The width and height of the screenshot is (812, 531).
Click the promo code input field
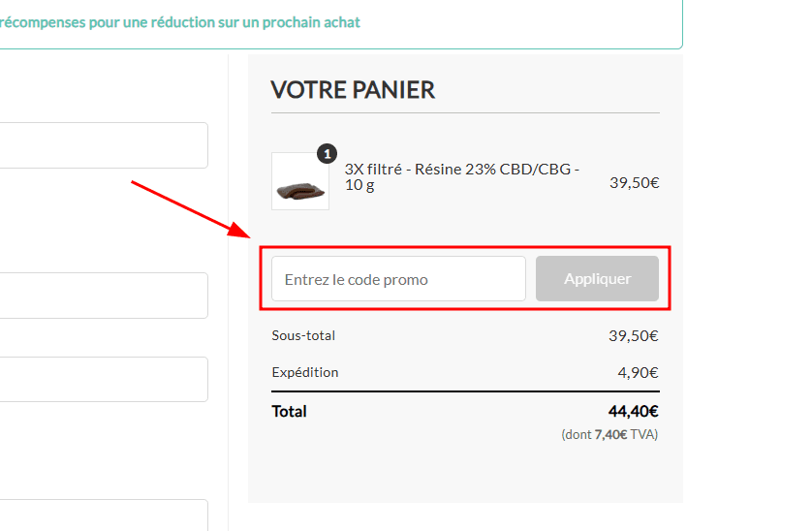397,279
